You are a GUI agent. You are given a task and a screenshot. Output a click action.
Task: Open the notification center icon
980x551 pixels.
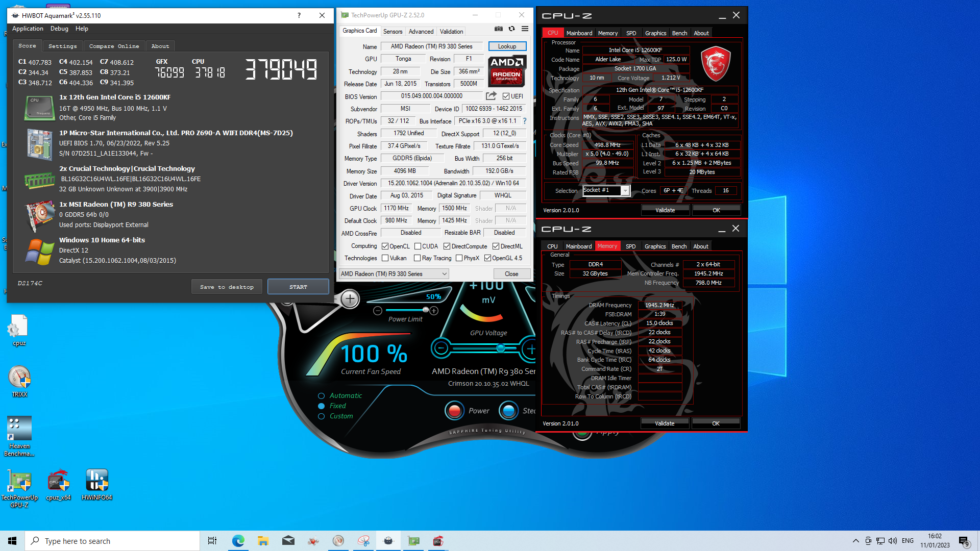[x=964, y=541]
